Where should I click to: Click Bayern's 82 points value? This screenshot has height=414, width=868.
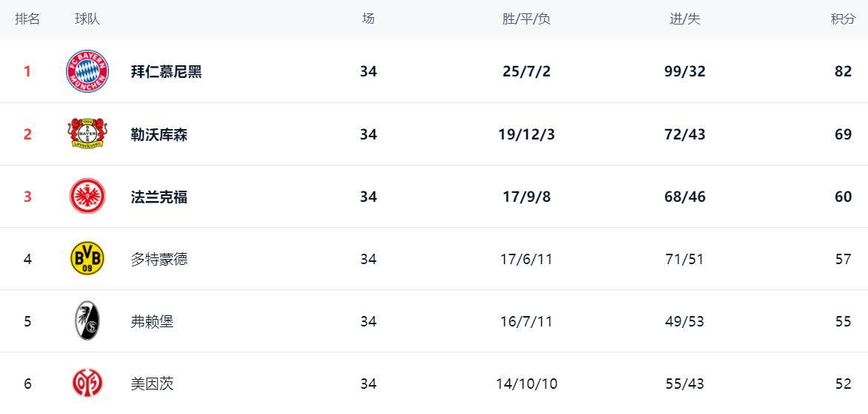coord(843,71)
